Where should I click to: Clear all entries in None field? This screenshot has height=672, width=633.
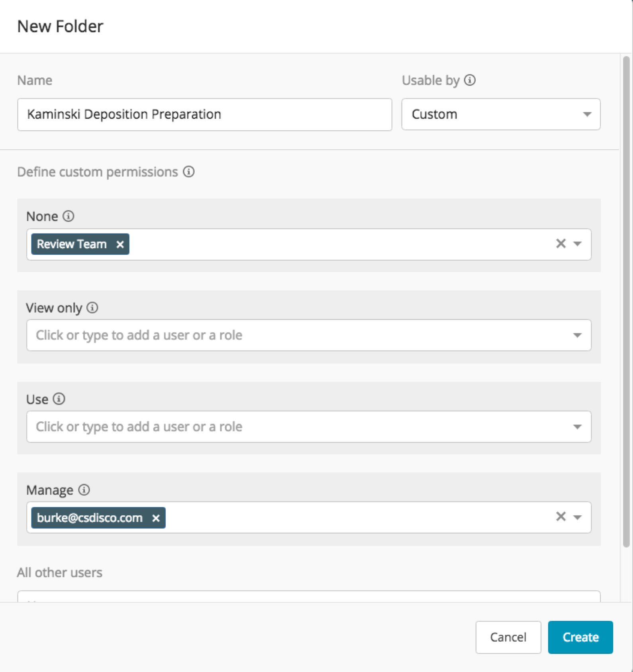coord(560,244)
